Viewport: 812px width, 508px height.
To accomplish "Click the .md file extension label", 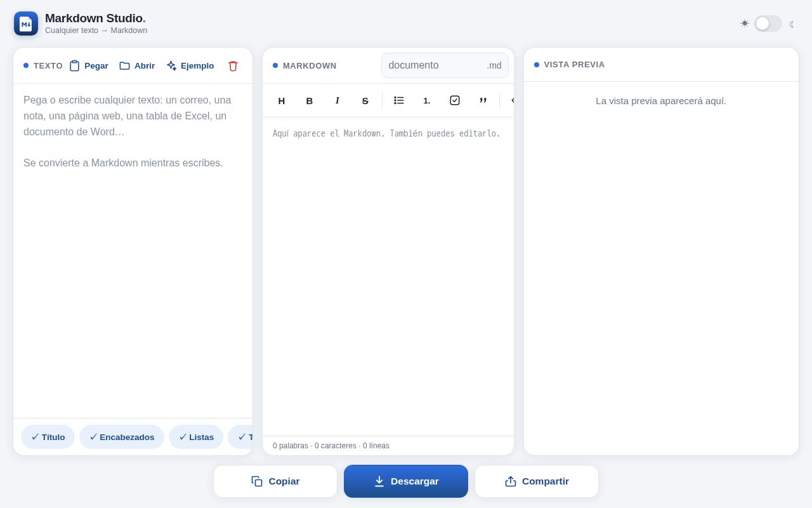I will pyautogui.click(x=494, y=65).
